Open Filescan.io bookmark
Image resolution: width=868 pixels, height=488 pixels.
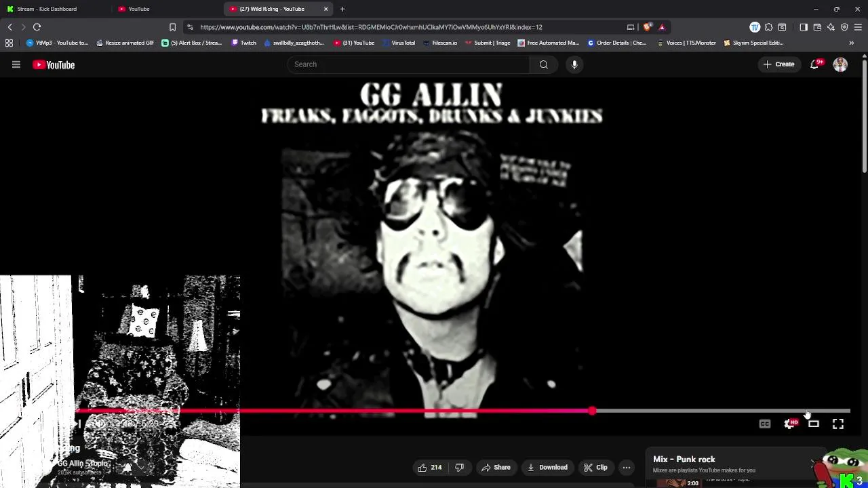440,43
